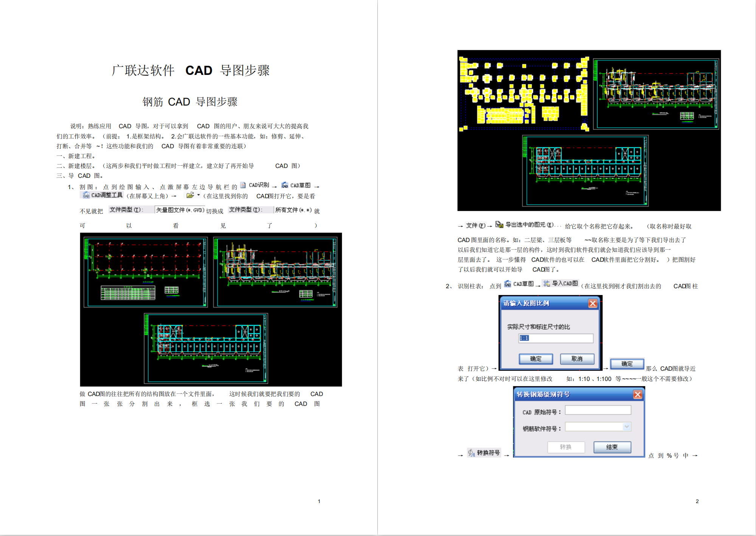
Task: Click the bottom cyan floor plan on page 1
Action: click(206, 348)
